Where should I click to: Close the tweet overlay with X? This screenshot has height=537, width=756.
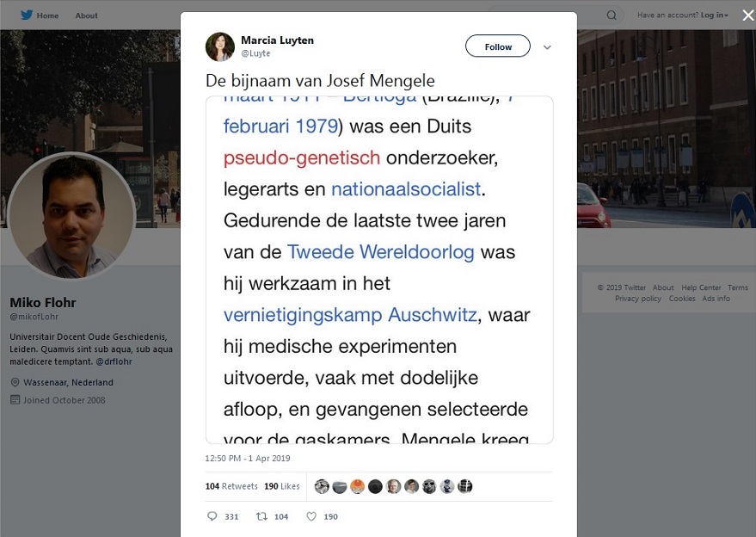click(747, 15)
